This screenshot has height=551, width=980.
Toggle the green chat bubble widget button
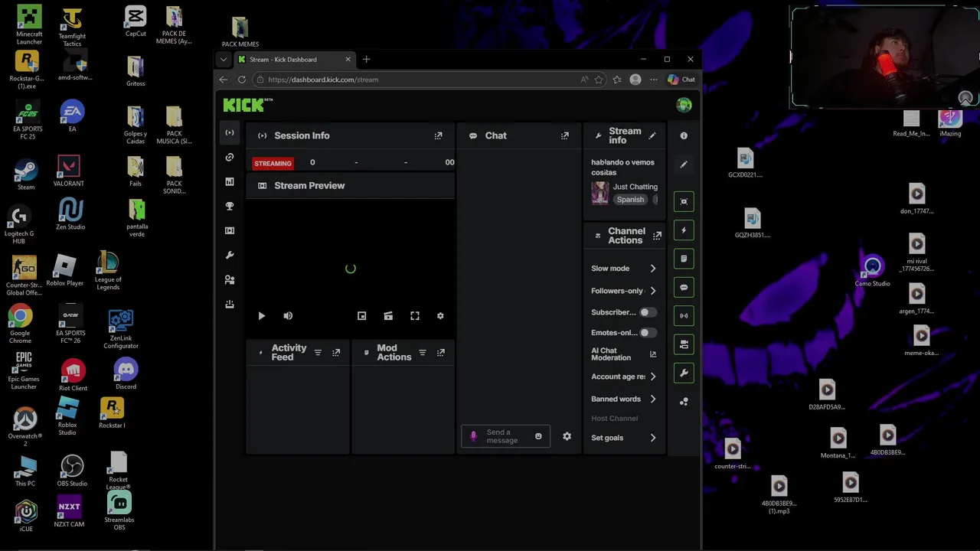(684, 287)
